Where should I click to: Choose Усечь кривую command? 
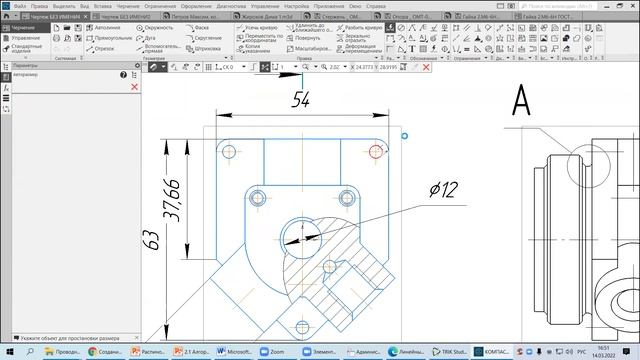257,28
